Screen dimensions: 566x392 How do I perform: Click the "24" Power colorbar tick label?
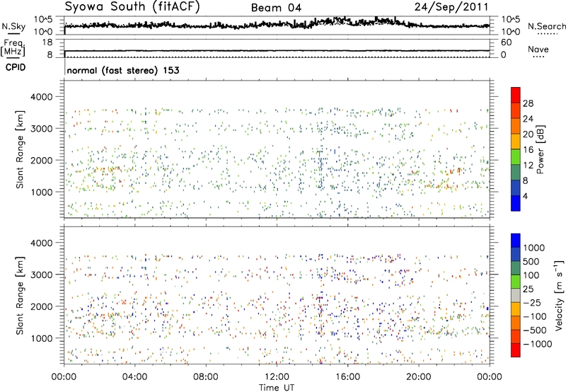(x=528, y=119)
